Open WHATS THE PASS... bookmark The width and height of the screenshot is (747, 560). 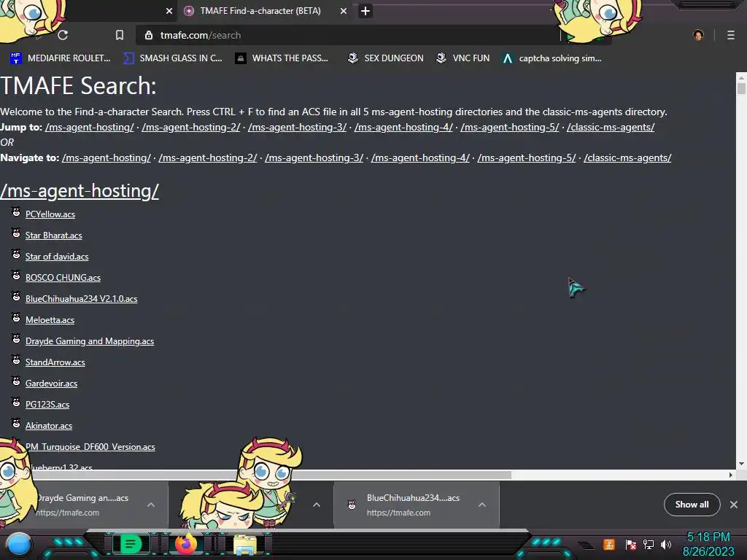282,58
